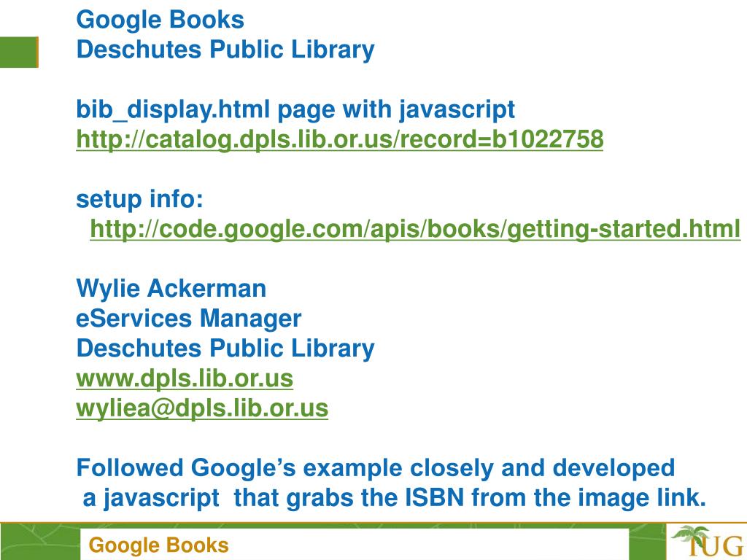Image resolution: width=747 pixels, height=560 pixels.
Task: Click the 'setup info:' label
Action: pos(139,199)
